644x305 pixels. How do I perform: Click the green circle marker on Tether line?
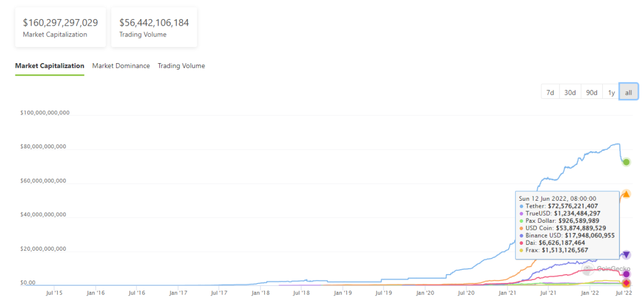click(626, 162)
